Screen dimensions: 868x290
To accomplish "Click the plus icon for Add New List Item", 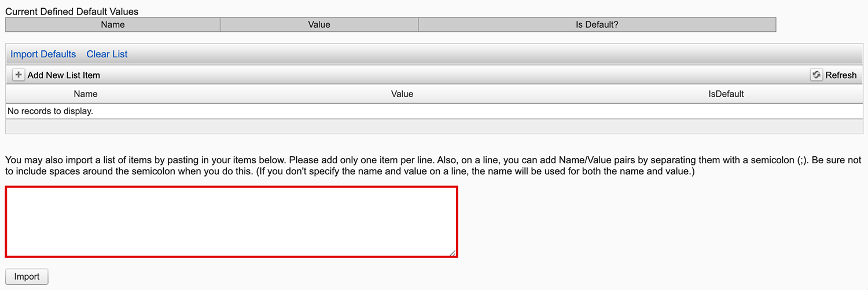I will (x=19, y=75).
